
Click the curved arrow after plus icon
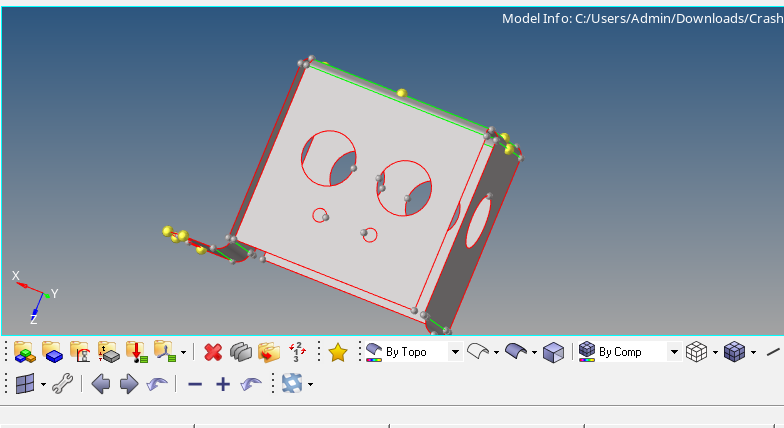[x=251, y=384]
